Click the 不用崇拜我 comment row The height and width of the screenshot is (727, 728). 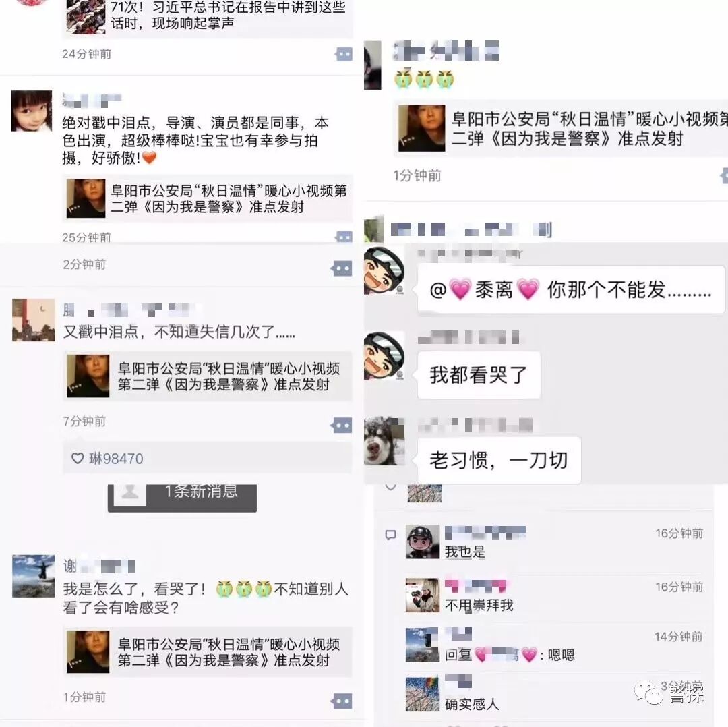pos(554,595)
